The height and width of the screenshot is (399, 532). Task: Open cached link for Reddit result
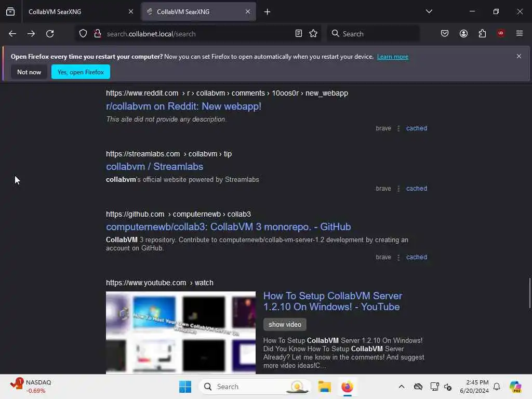coord(417,128)
